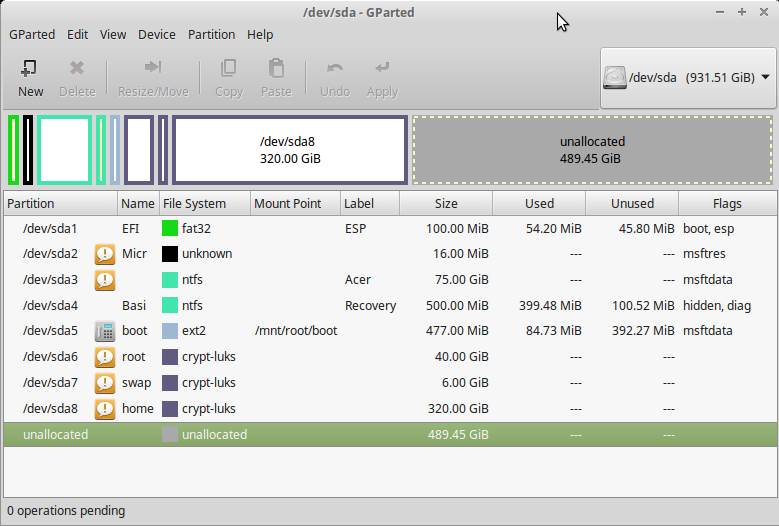Screen dimensions: 779x526
Task: Sort by the Flags column header
Action: (x=727, y=204)
